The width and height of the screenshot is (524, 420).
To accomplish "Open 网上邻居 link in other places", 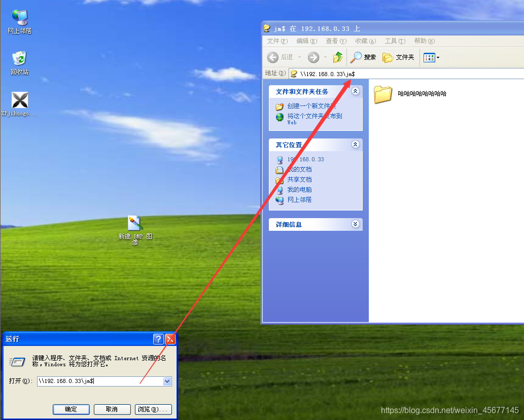I will tap(299, 199).
